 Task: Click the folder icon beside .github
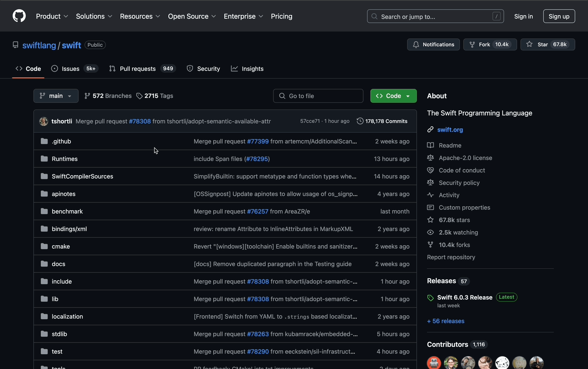pos(44,141)
